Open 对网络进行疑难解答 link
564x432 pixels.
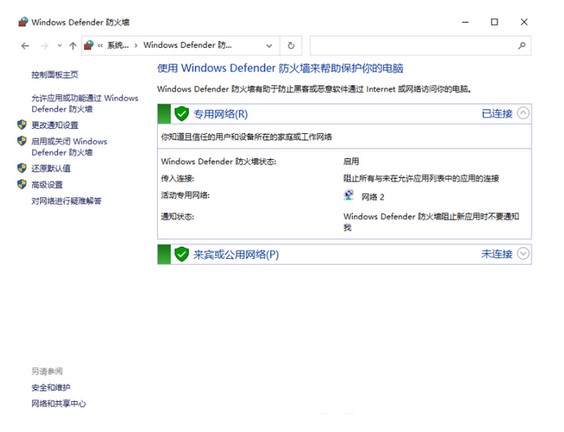(x=67, y=201)
